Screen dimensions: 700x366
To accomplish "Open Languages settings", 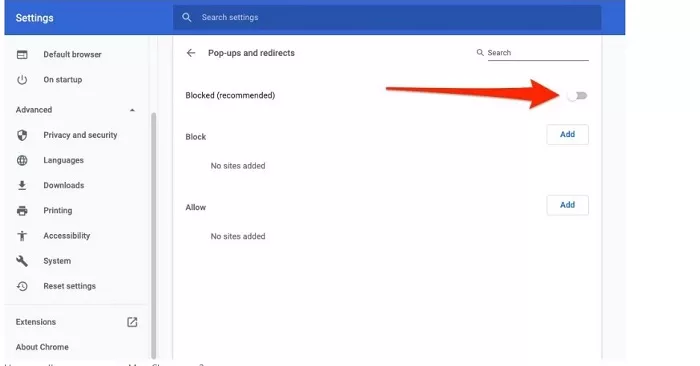I will pyautogui.click(x=63, y=160).
